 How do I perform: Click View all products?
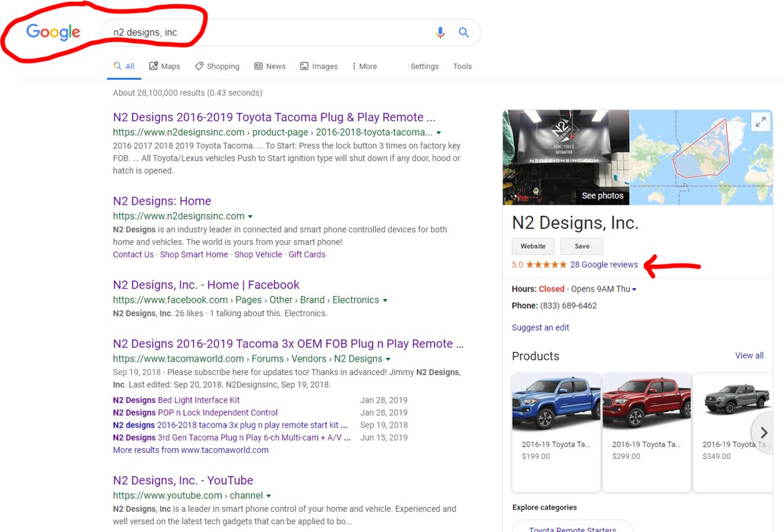click(x=749, y=355)
